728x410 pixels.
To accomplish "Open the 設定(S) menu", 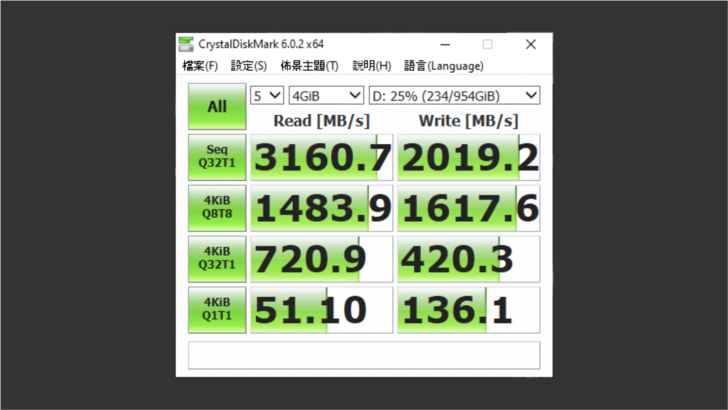I will 249,66.
